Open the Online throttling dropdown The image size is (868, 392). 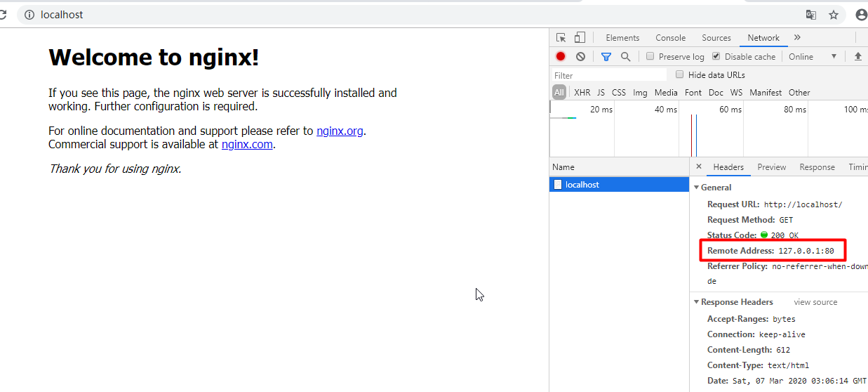tap(813, 56)
